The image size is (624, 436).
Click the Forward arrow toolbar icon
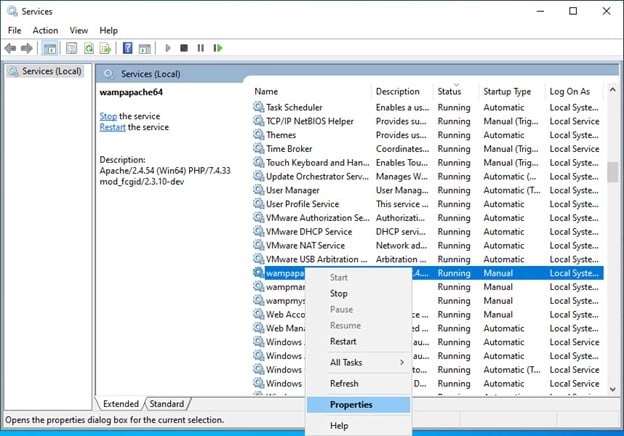(x=27, y=49)
